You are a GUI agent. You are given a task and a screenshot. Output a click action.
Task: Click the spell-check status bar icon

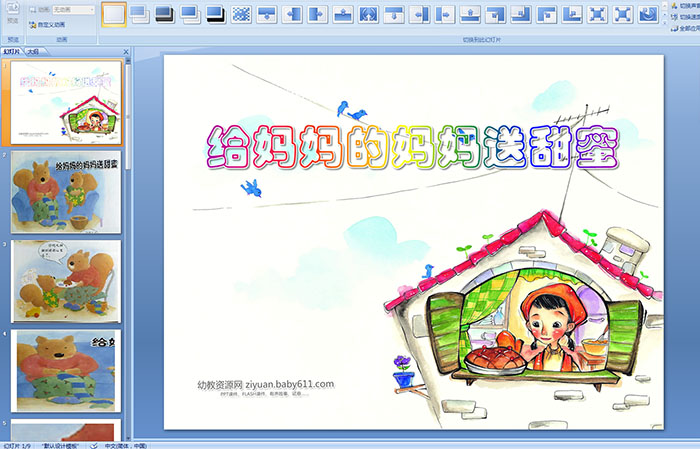(94, 445)
